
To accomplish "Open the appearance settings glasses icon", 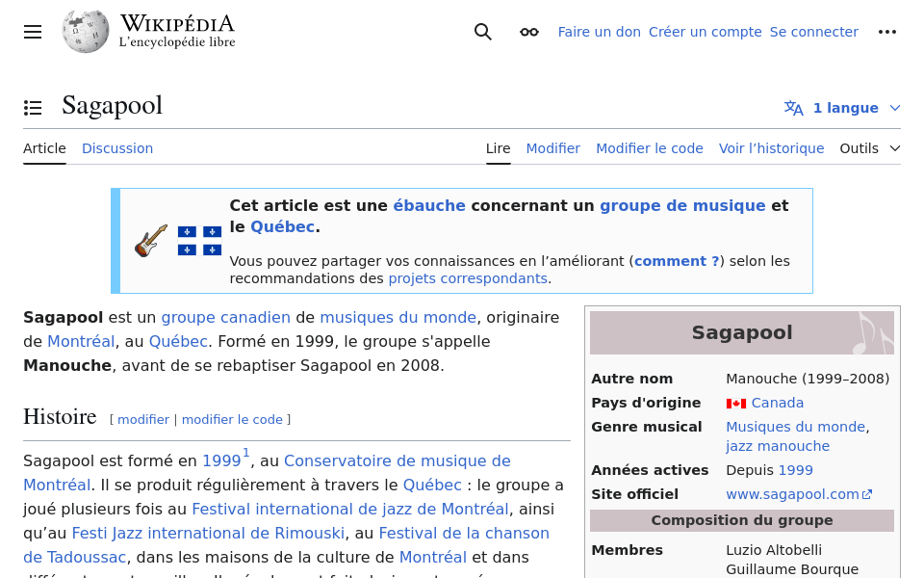I will [528, 32].
